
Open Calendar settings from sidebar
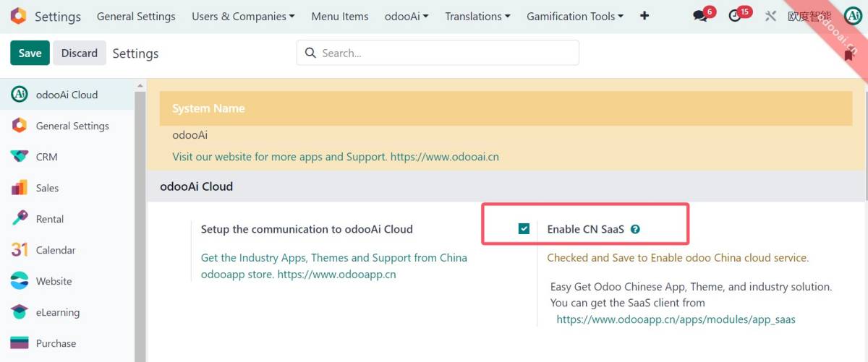click(x=55, y=250)
